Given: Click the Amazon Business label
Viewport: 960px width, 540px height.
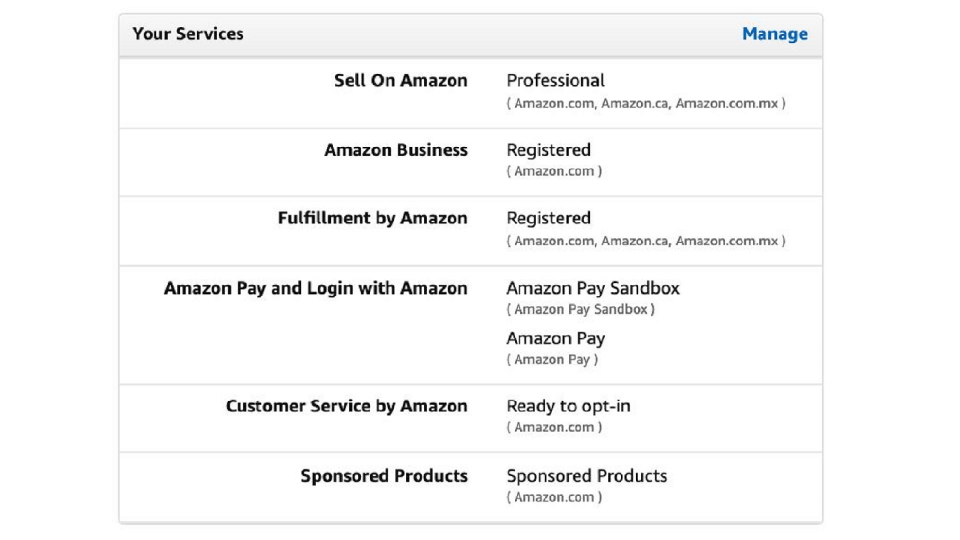Looking at the screenshot, I should pyautogui.click(x=395, y=150).
